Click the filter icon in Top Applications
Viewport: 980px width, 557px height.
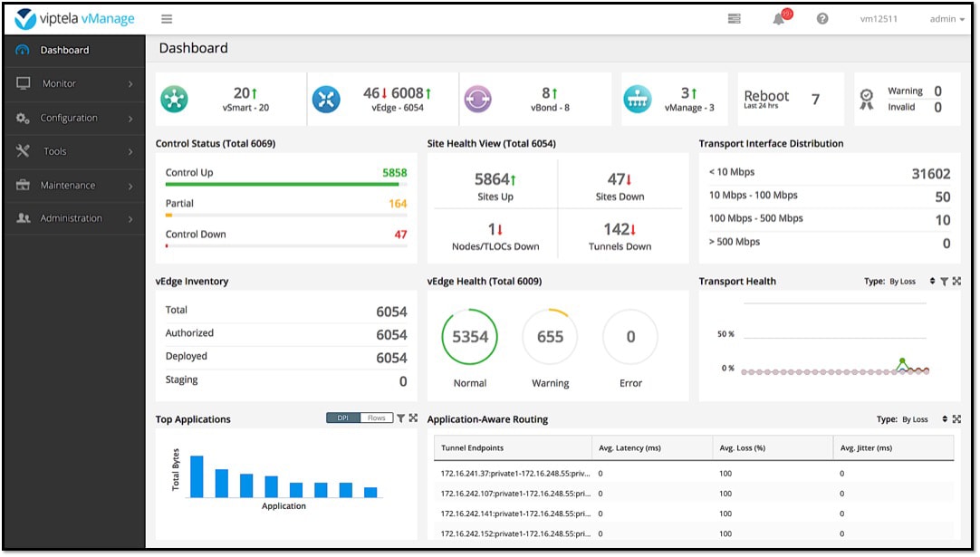(x=400, y=418)
